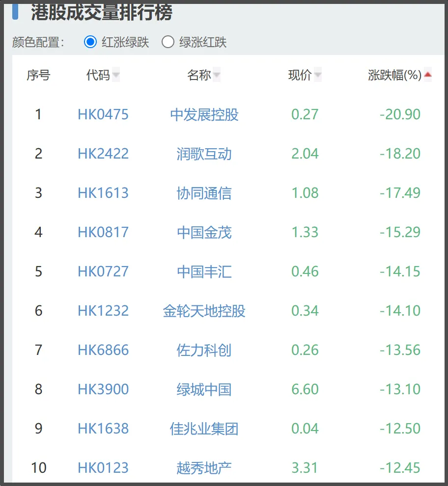The height and width of the screenshot is (486, 448).
Task: Click the price 0.26 cell
Action: click(305, 350)
